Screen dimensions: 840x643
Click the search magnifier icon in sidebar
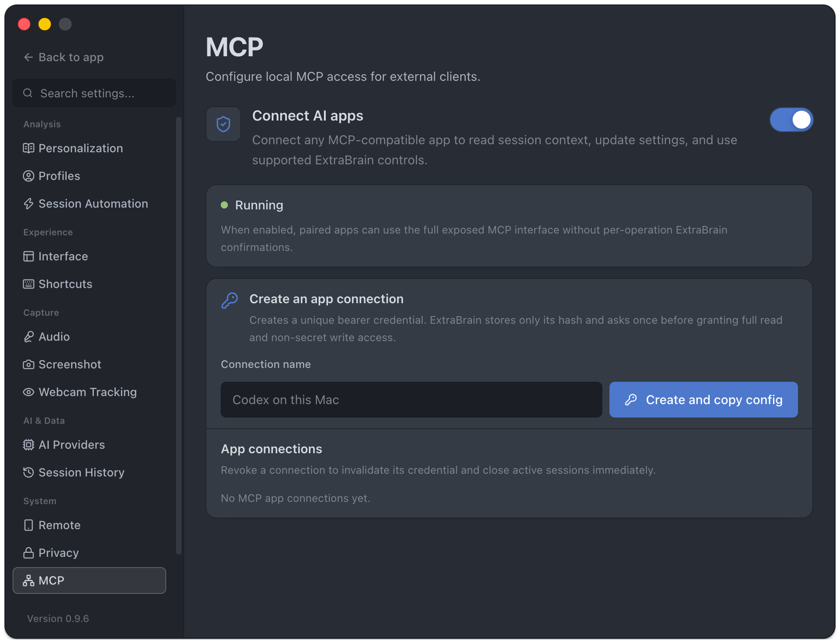click(28, 93)
